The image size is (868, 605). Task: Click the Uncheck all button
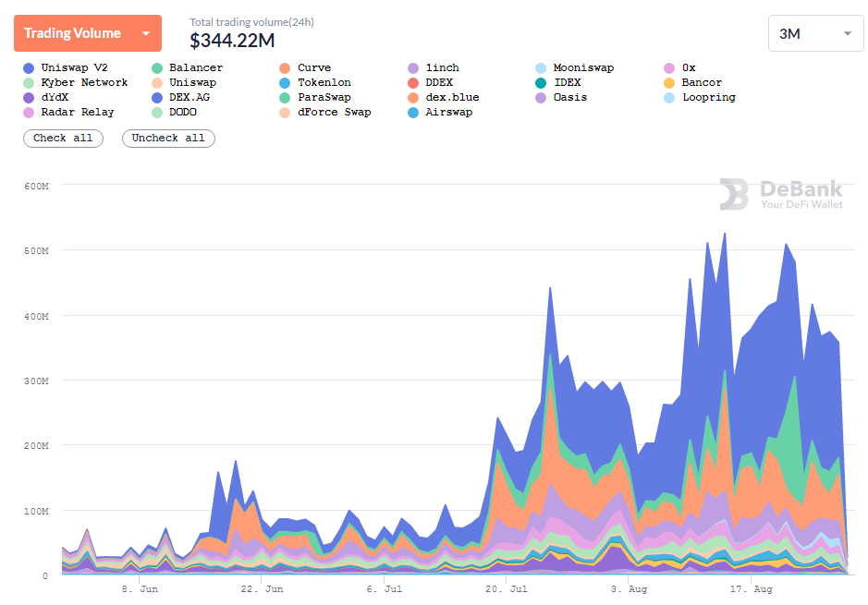(x=168, y=139)
